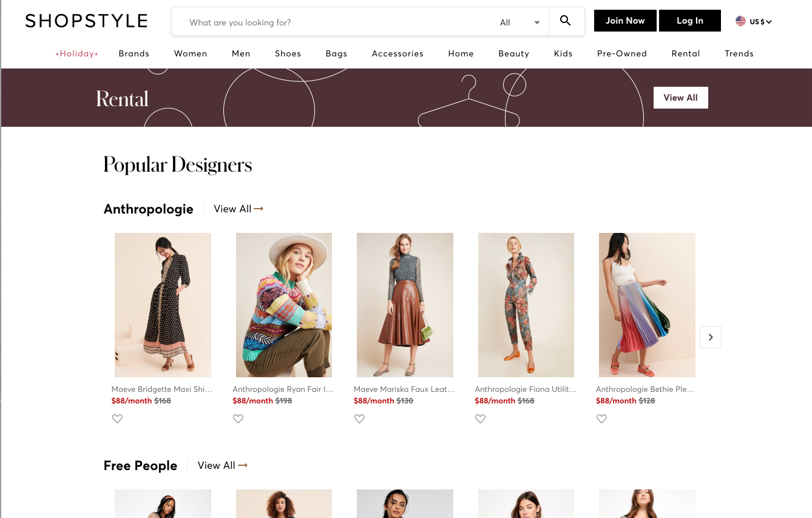Favorite the Maeve Bridgette Maxi Shirtdress heart

coord(117,419)
